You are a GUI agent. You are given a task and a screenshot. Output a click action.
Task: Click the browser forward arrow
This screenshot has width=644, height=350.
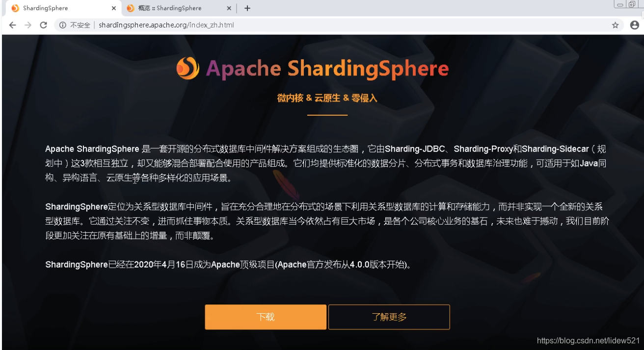(28, 25)
